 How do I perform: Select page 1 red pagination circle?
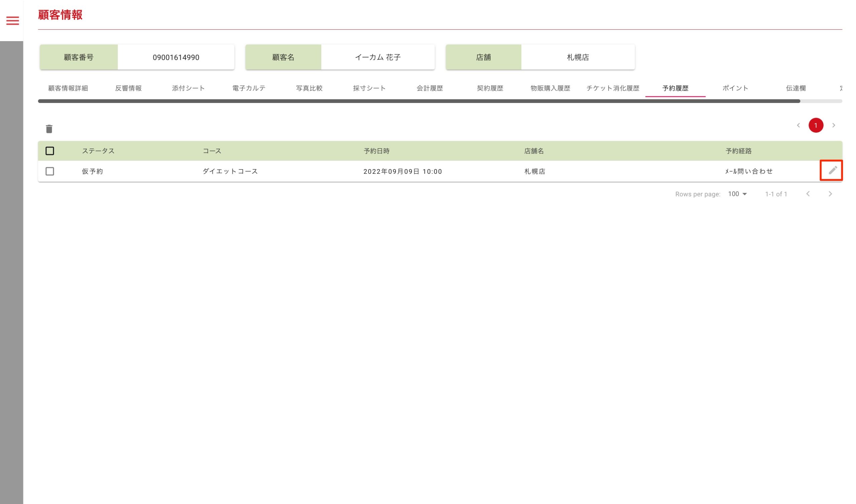(x=816, y=125)
